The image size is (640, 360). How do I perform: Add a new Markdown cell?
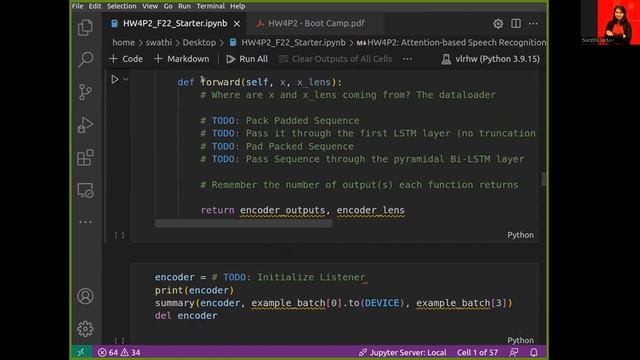click(182, 59)
